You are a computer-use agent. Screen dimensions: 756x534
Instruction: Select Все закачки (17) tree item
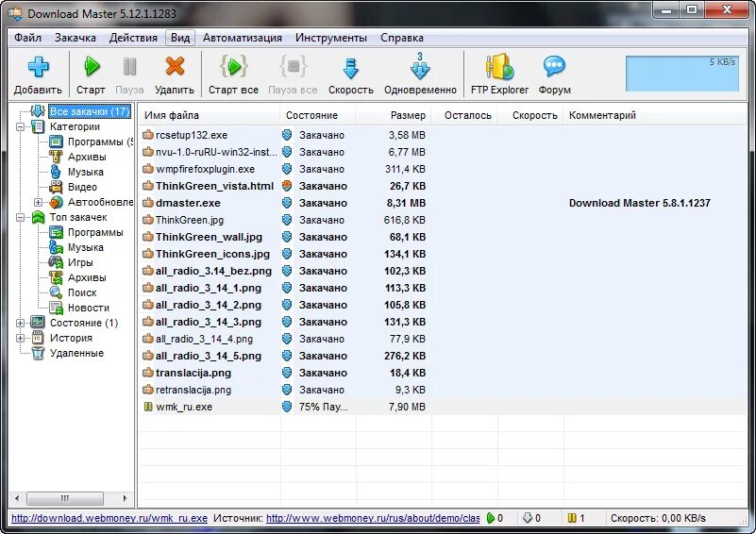tap(90, 111)
